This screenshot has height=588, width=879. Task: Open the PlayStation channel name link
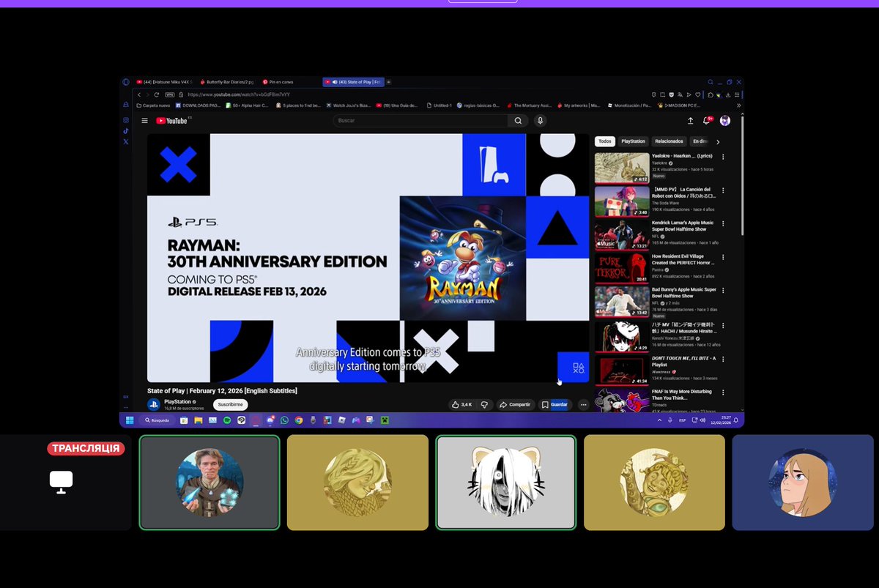pos(178,401)
